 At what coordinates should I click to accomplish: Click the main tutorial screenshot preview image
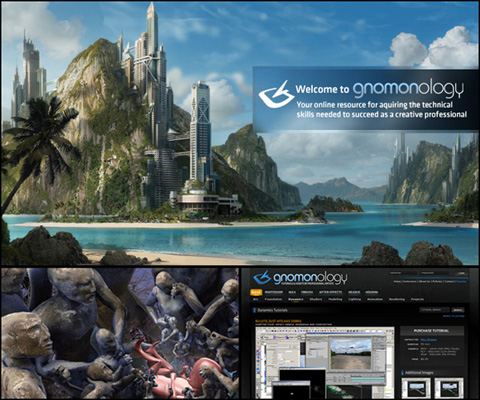325,362
